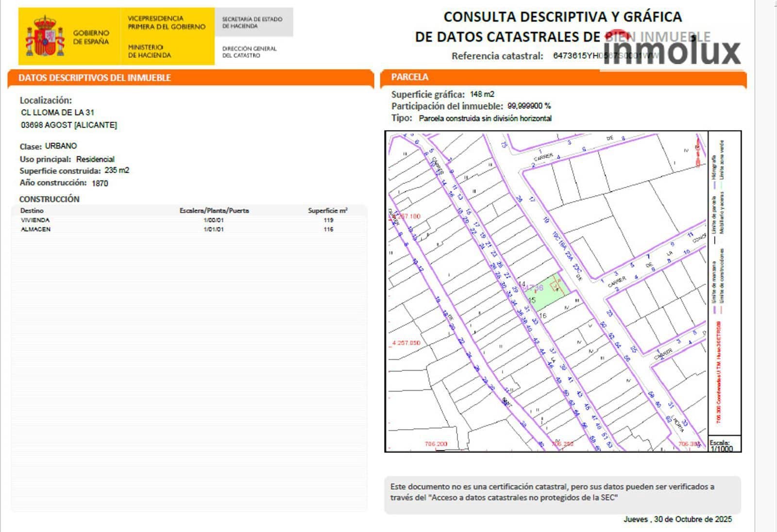Select the ALMACEN row in construction table

point(35,229)
